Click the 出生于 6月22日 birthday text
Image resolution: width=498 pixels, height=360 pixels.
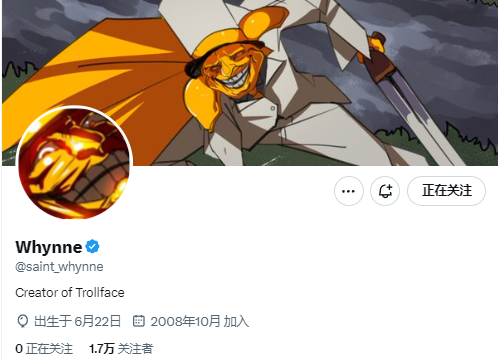click(77, 321)
